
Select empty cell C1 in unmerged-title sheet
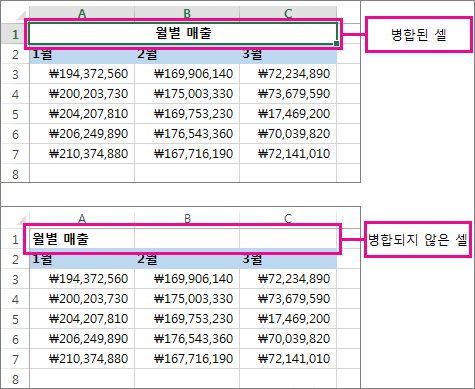288,239
